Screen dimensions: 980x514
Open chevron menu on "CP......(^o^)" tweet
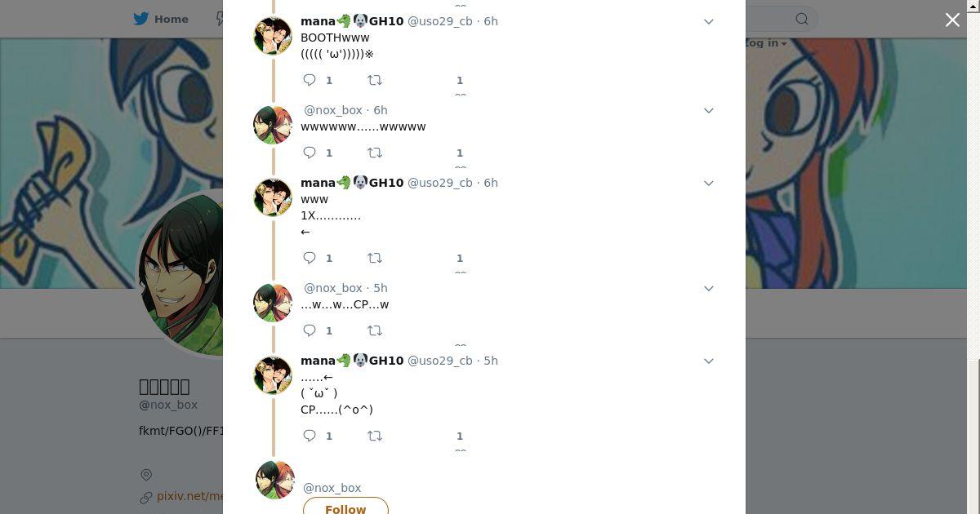tap(709, 361)
